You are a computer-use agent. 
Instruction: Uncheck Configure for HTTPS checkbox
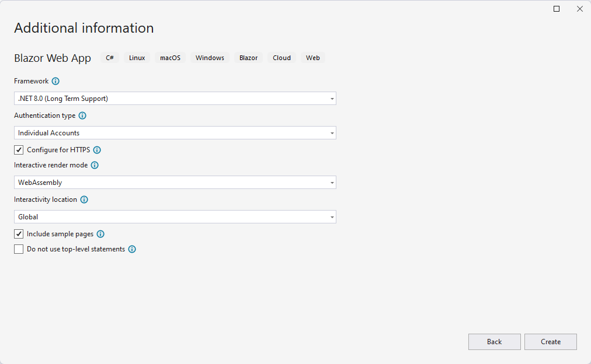(x=19, y=150)
